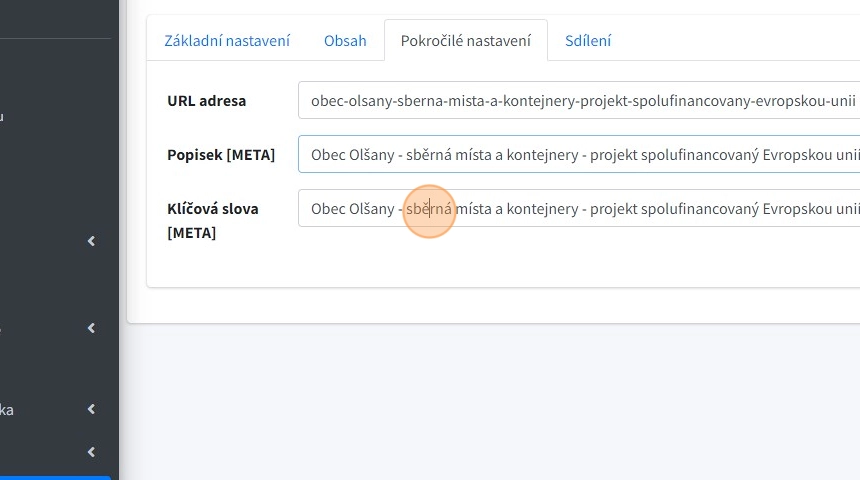Select the blue highlighted sidebar item

coord(55,477)
